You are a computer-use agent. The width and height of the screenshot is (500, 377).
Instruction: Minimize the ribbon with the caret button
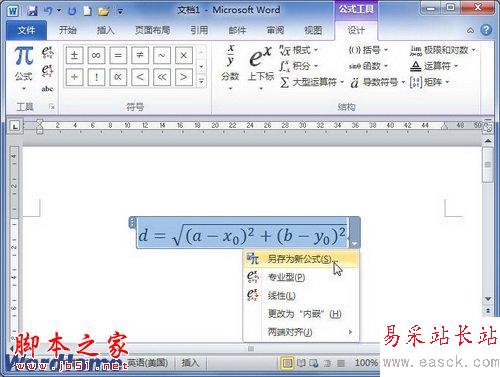(x=470, y=31)
